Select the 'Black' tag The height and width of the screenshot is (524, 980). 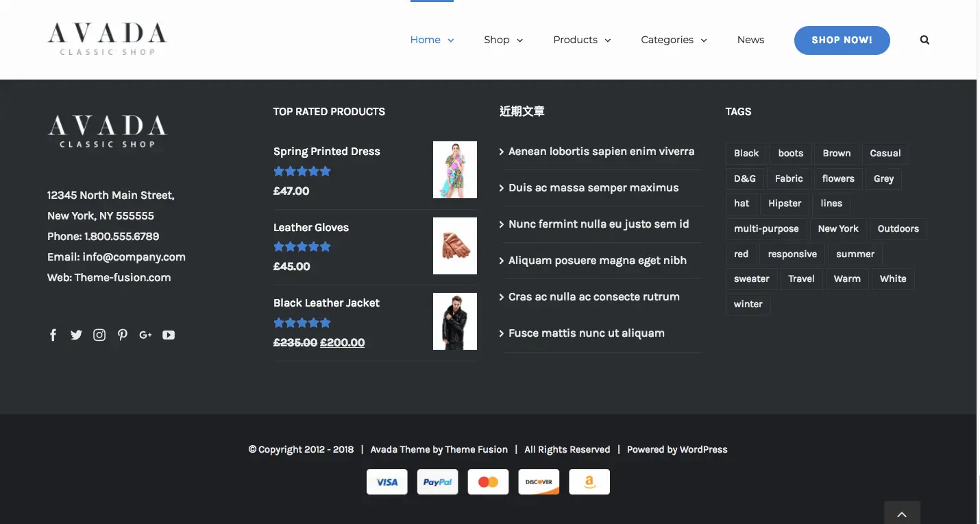pyautogui.click(x=746, y=154)
